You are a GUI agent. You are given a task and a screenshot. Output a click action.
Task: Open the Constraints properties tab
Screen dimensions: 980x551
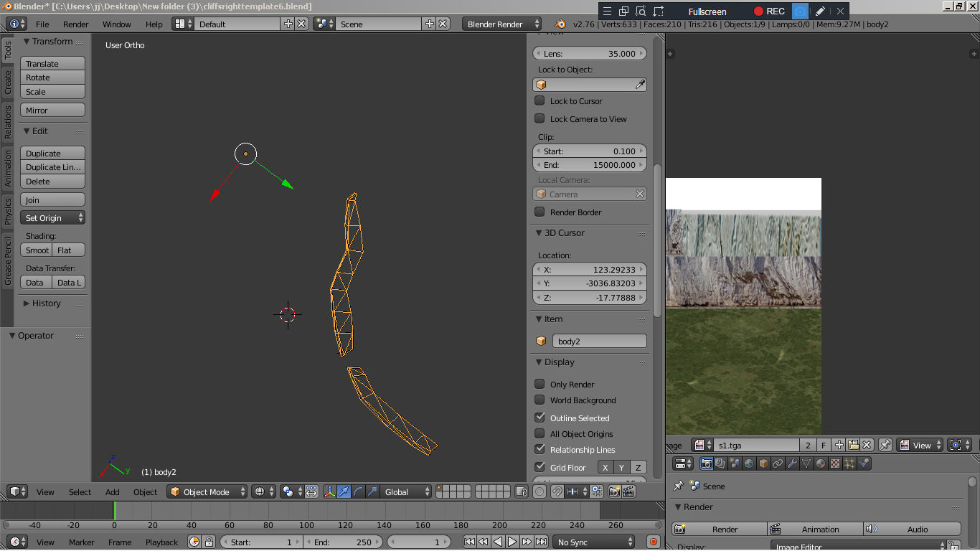point(778,463)
